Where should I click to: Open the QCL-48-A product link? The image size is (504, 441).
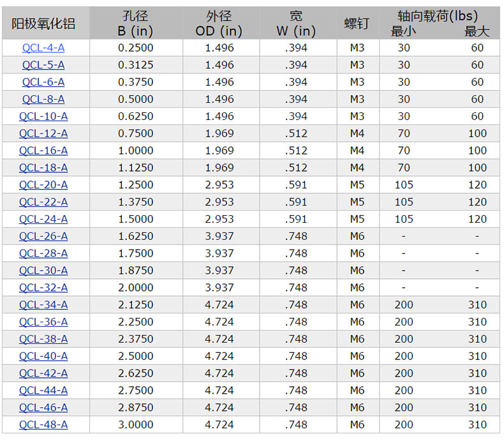43,425
